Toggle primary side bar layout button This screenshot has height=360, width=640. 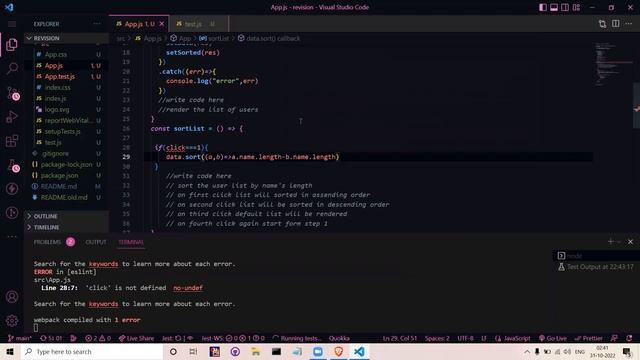coord(543,7)
